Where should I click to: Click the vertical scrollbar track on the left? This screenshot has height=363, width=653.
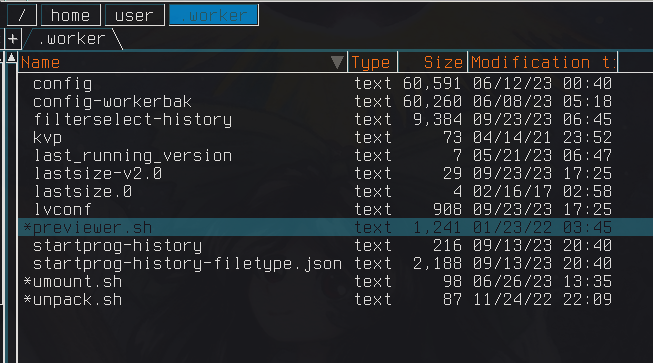click(x=11, y=212)
